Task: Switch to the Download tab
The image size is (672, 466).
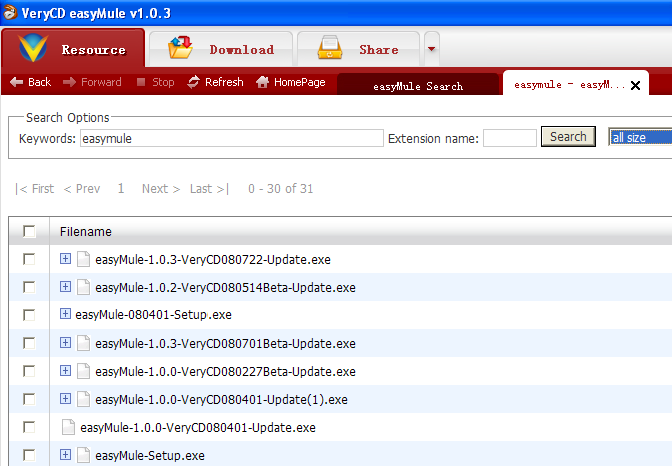Action: point(221,49)
